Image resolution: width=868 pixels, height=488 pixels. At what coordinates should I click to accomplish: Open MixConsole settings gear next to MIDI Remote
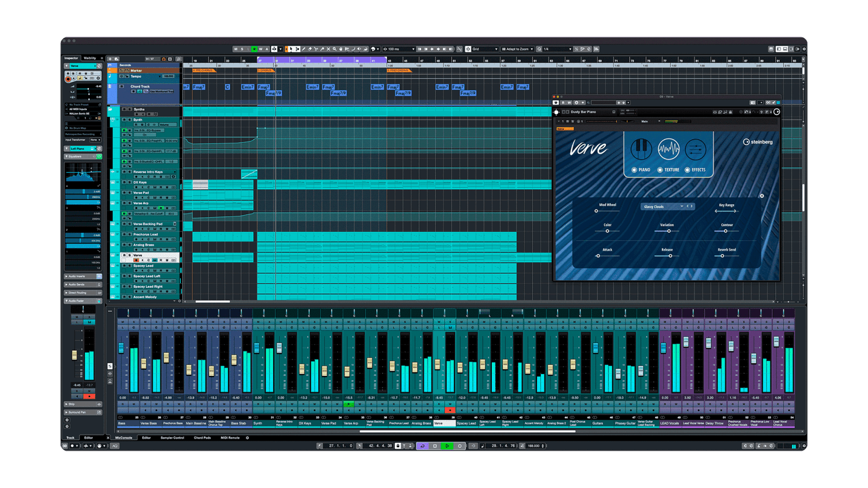(x=247, y=438)
